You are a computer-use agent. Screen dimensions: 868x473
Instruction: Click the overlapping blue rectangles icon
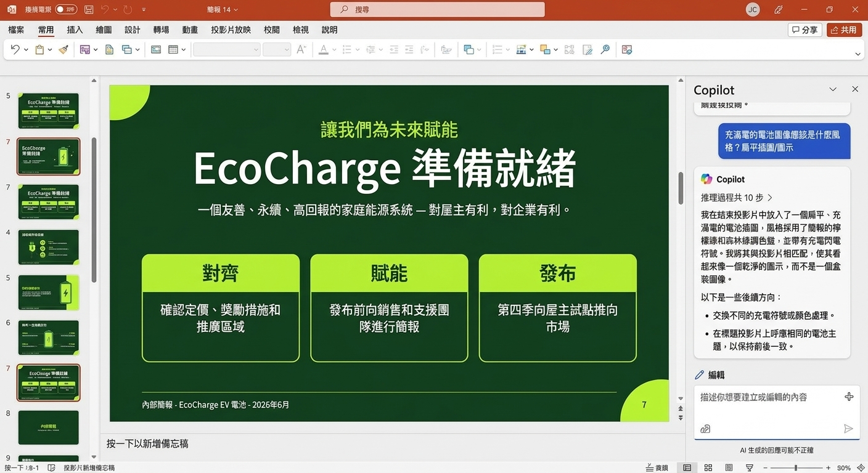tap(127, 50)
